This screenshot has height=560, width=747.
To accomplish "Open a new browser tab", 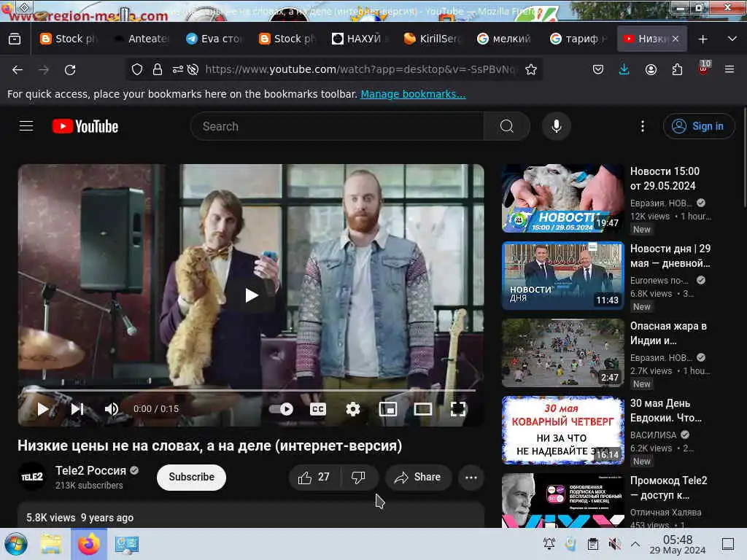I will click(x=703, y=39).
